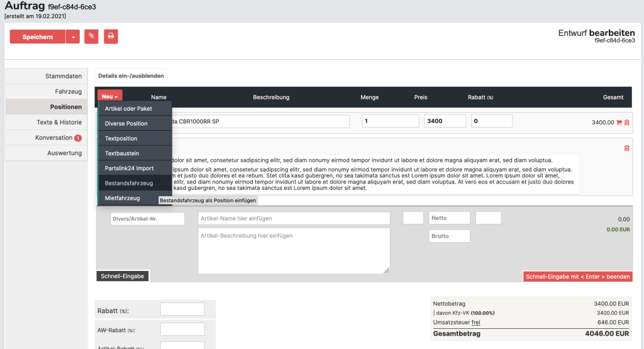Choose Partslink24 Import menu entry
644x349 pixels.
click(129, 169)
